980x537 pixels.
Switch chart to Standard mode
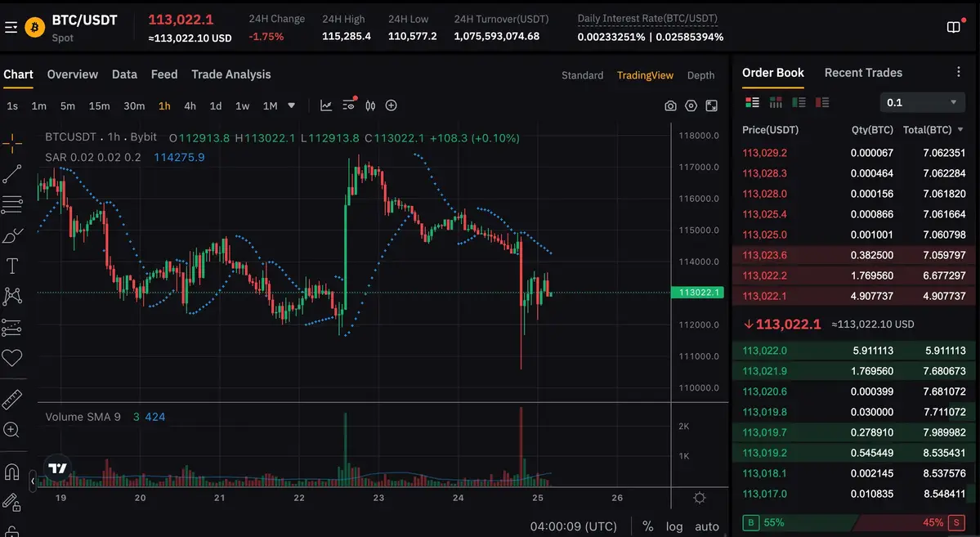click(582, 74)
